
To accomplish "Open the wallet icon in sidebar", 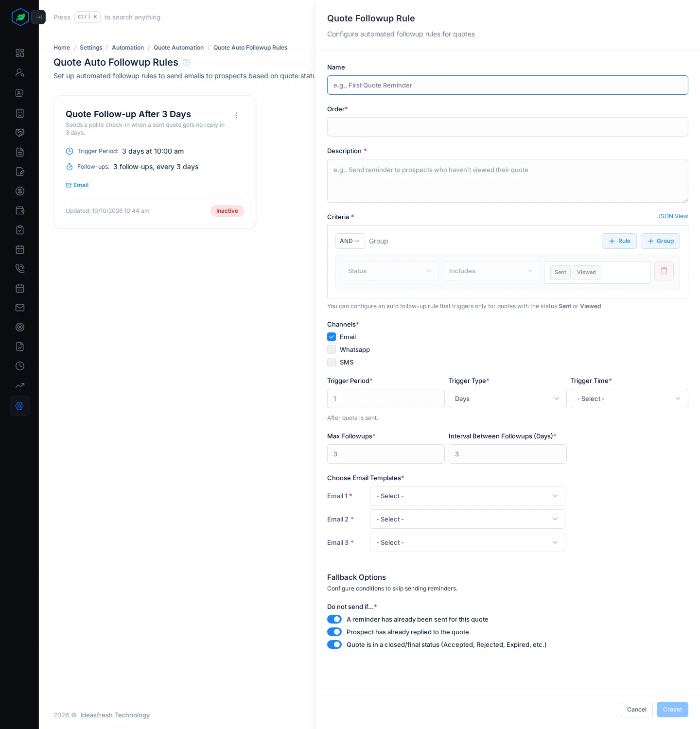I will [x=20, y=210].
